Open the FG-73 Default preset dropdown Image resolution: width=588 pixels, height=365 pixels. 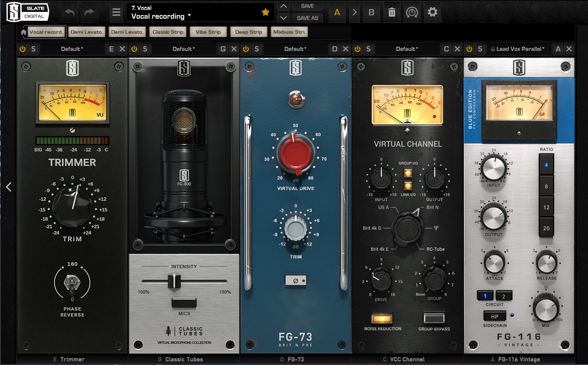(295, 49)
